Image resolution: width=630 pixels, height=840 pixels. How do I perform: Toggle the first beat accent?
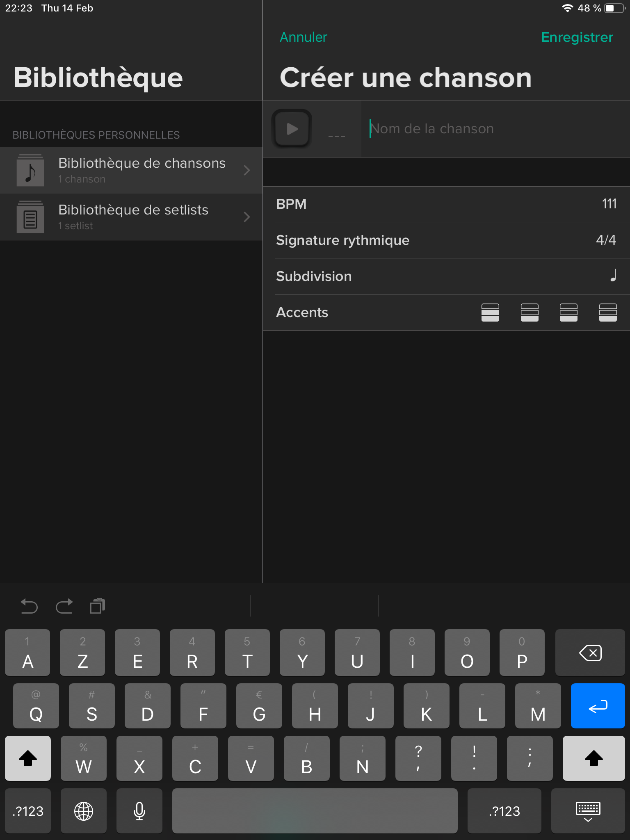click(490, 313)
